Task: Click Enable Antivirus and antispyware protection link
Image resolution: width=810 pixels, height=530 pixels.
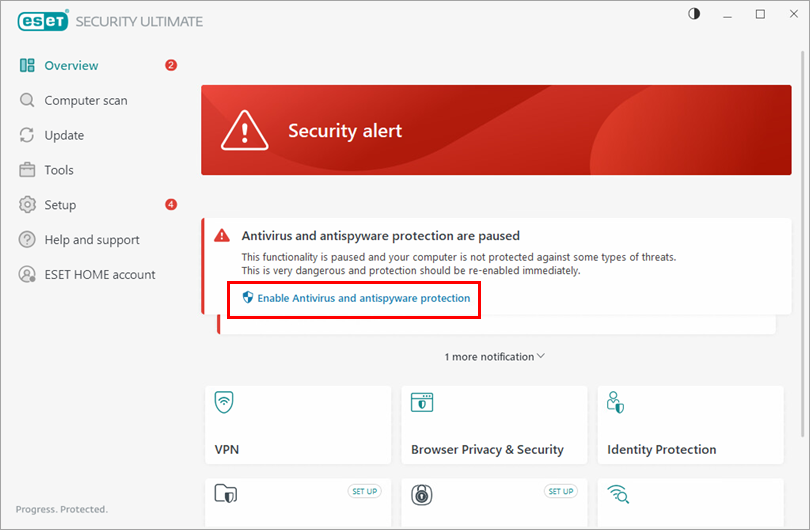Action: [x=363, y=298]
